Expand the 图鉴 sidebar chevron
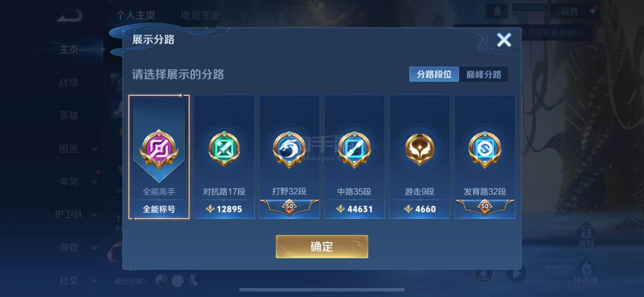The image size is (644, 297). [94, 149]
